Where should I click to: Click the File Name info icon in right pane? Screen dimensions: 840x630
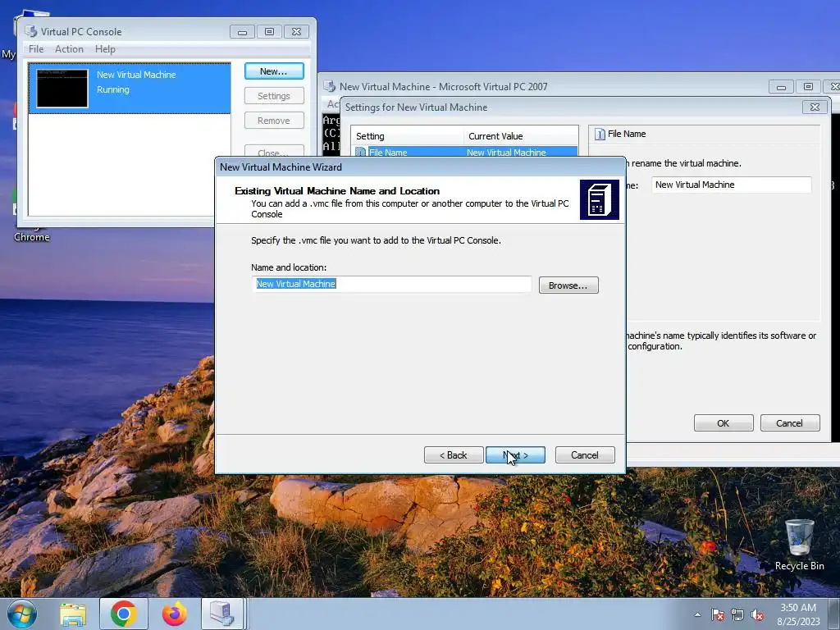coord(600,134)
